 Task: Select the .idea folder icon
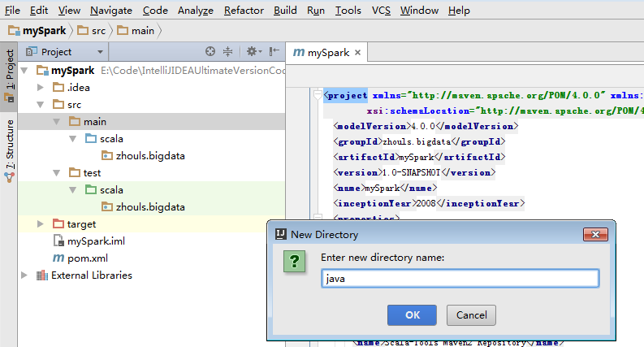click(x=58, y=87)
